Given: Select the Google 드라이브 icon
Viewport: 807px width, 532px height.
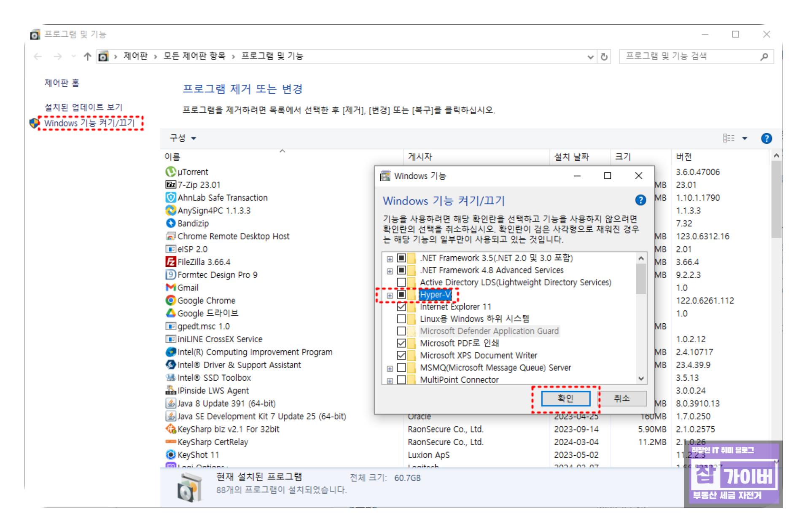Looking at the screenshot, I should click(170, 313).
